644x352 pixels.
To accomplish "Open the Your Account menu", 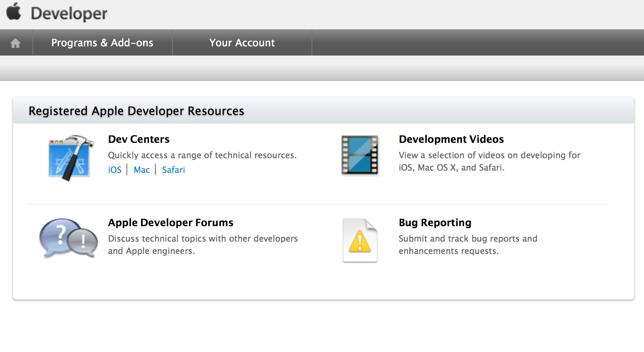I will (242, 42).
